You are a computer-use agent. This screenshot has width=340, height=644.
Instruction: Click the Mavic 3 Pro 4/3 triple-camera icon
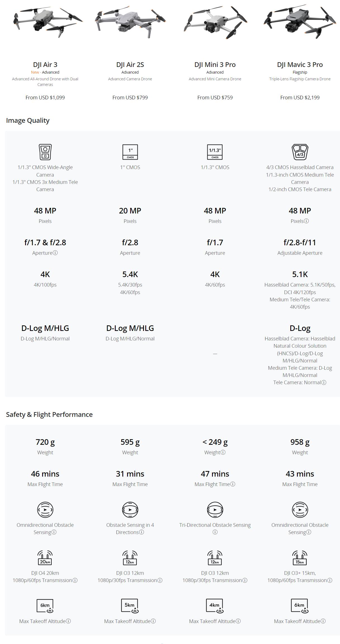(300, 152)
